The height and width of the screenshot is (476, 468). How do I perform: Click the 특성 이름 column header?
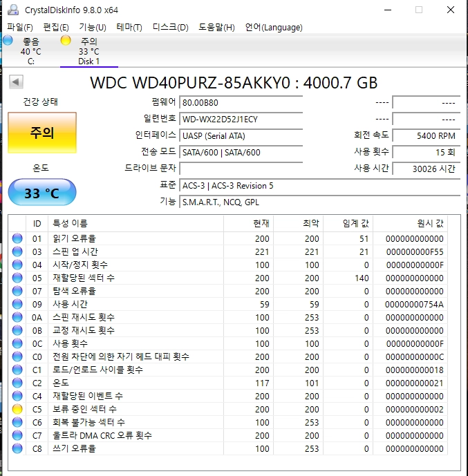click(135, 223)
